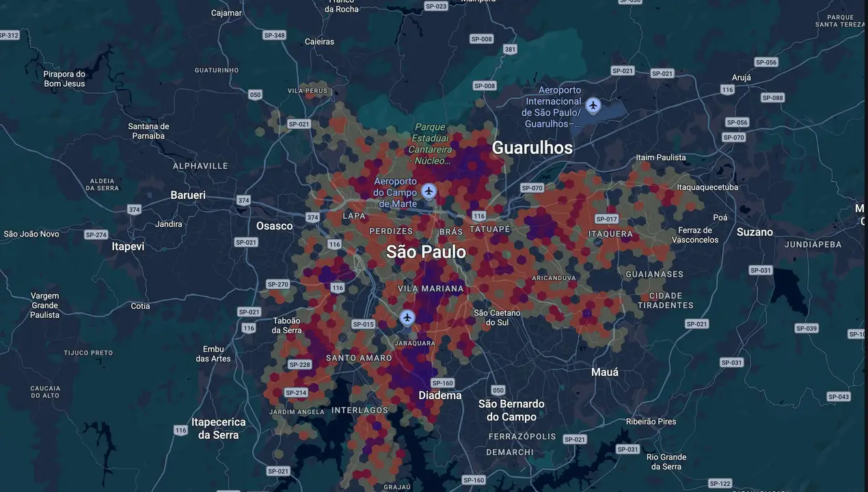The image size is (868, 492).
Task: Click the Barueri label
Action: click(x=188, y=195)
